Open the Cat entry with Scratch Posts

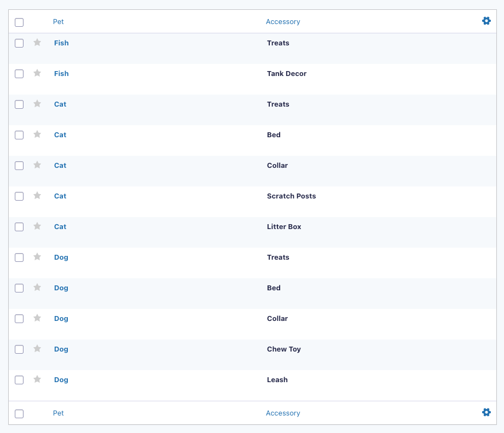[60, 196]
